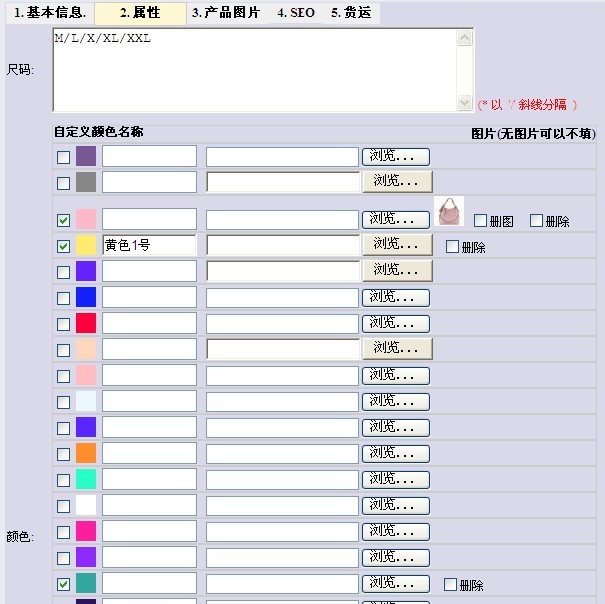Image resolution: width=605 pixels, height=604 pixels.
Task: Tick 删除 checkbox in the 黄色1号 row
Action: pyautogui.click(x=452, y=246)
